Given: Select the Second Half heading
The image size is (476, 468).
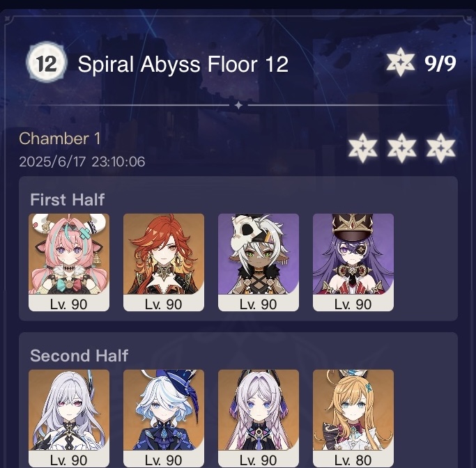Looking at the screenshot, I should (x=79, y=355).
